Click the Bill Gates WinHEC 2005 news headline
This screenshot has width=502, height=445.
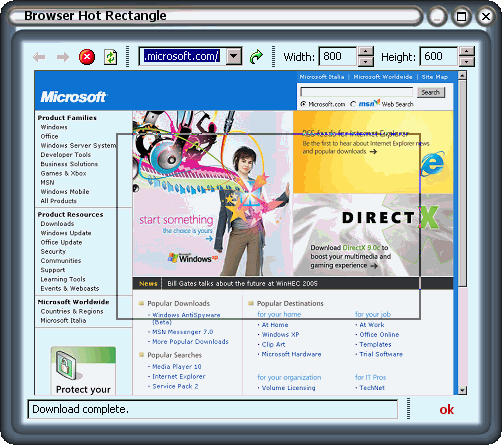pyautogui.click(x=242, y=284)
